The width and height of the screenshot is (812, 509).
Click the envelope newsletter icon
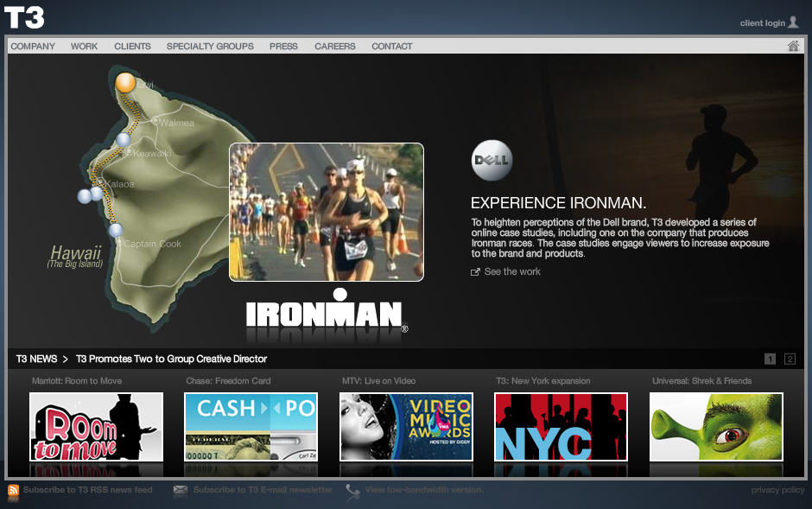point(181,490)
